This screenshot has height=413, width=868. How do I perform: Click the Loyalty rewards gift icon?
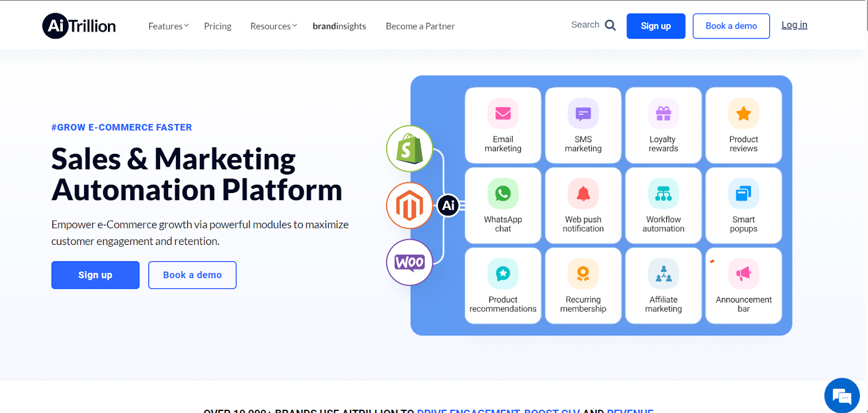pyautogui.click(x=663, y=113)
